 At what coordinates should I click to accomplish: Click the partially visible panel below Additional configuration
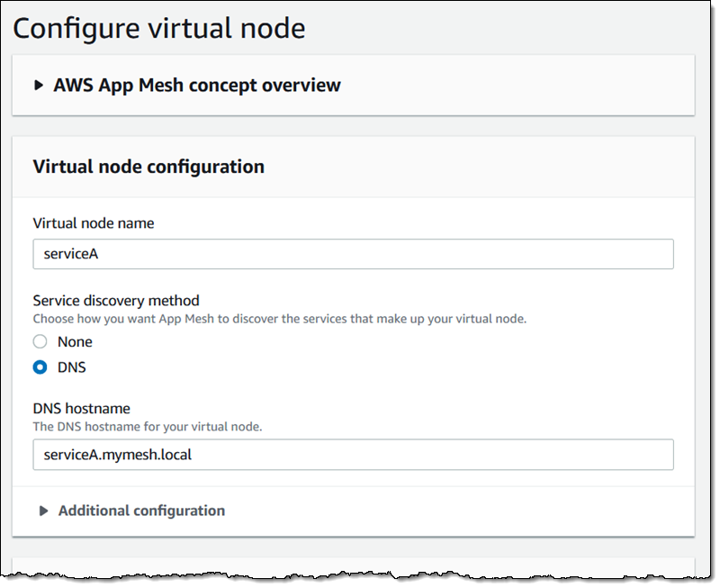(x=353, y=565)
